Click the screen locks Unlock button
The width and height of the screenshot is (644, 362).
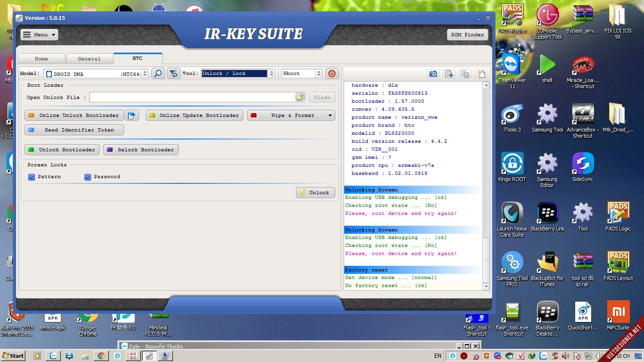pyautogui.click(x=315, y=192)
